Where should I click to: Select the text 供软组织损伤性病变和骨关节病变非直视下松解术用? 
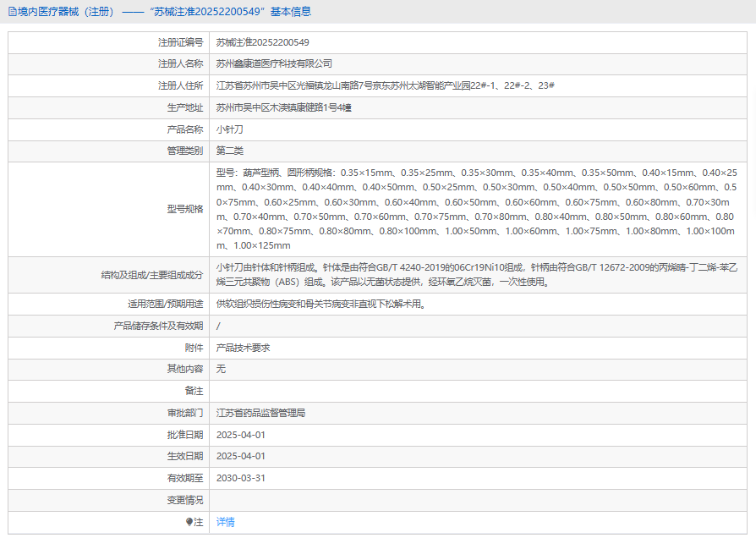click(x=320, y=304)
